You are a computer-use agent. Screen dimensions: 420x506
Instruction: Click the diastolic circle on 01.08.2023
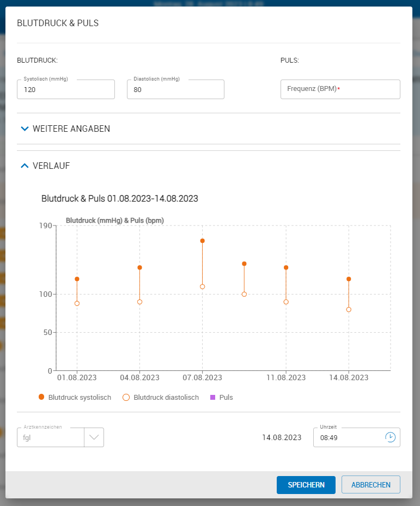(76, 304)
